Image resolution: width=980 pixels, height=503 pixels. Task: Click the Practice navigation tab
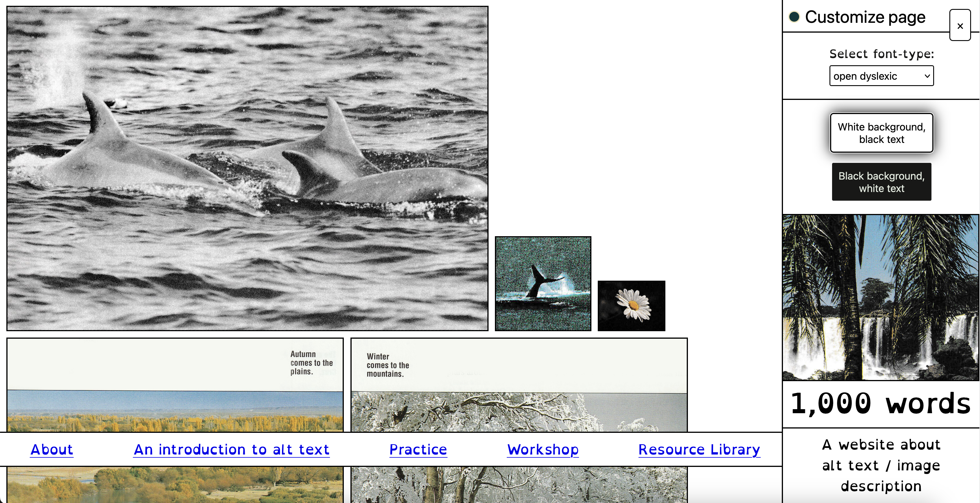(418, 448)
